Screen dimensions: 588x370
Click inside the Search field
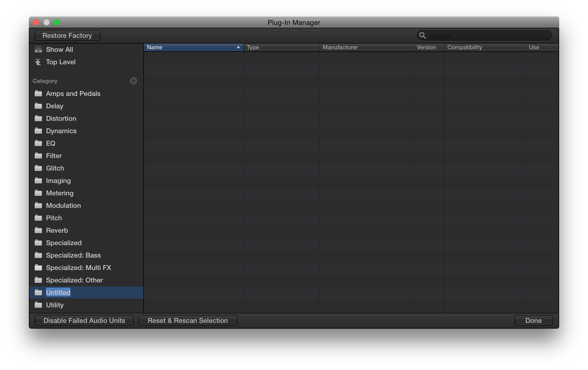click(487, 36)
